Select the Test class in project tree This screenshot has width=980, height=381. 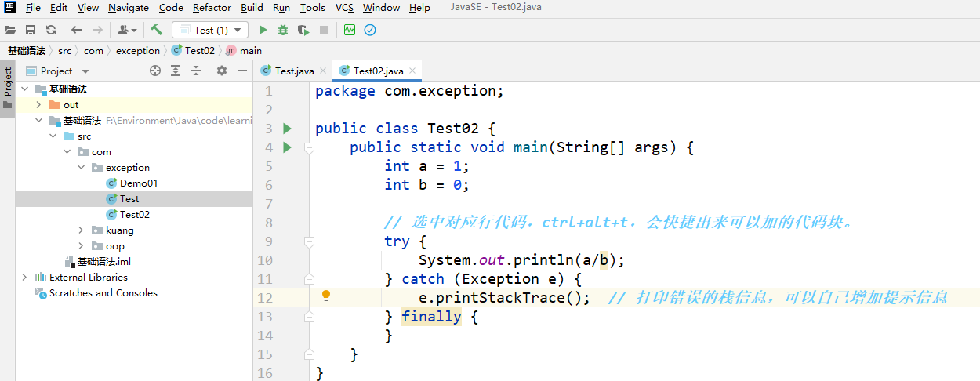[x=123, y=198]
